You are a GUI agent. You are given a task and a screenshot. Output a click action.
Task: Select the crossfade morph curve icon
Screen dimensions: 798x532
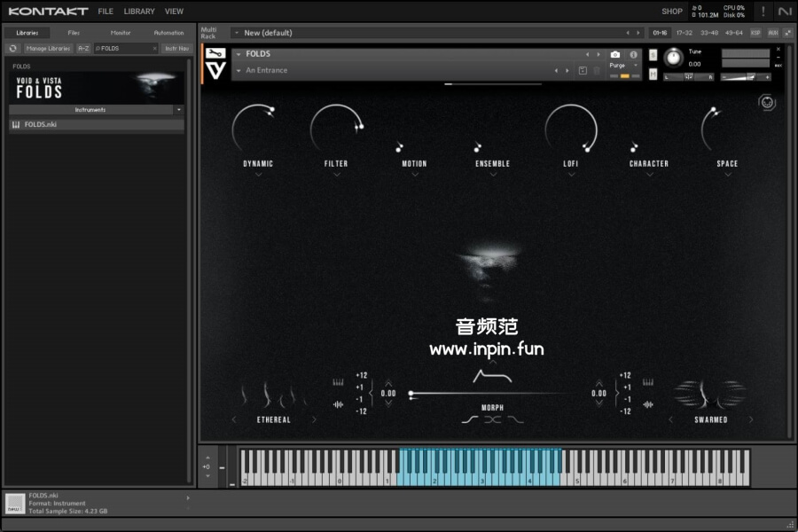coord(493,420)
